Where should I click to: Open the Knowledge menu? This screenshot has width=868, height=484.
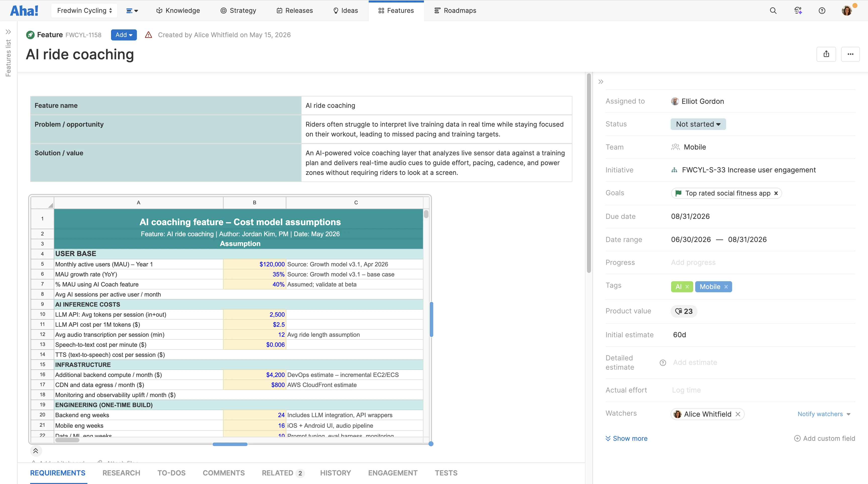point(178,11)
